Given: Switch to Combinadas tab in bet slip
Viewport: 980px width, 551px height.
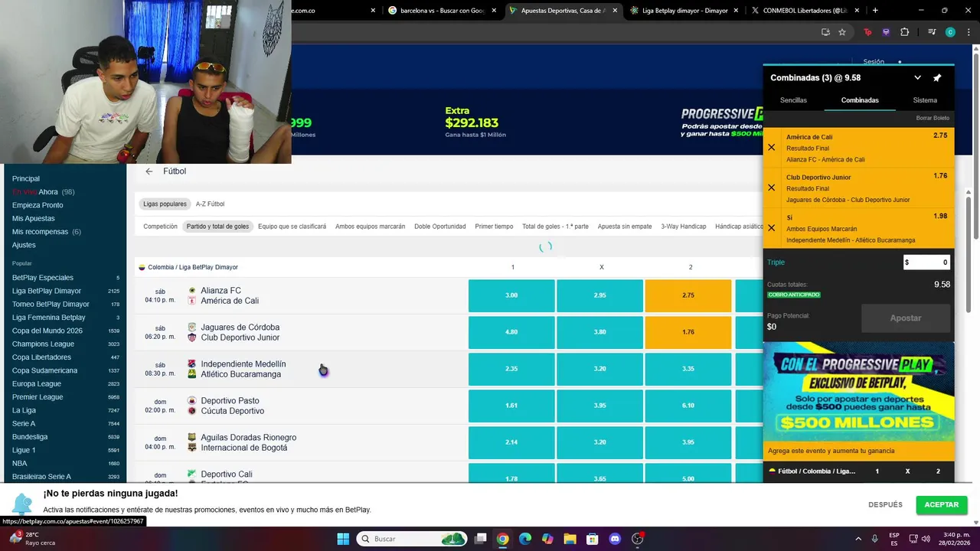Looking at the screenshot, I should pos(860,100).
